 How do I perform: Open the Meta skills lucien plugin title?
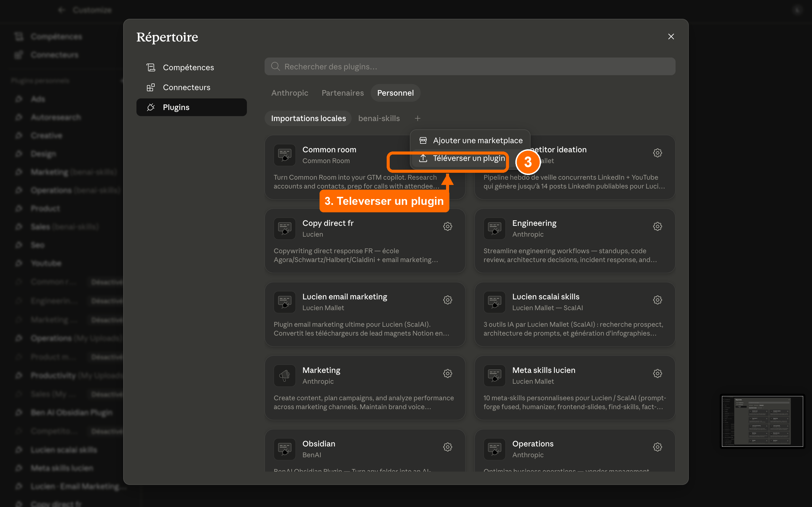pyautogui.click(x=543, y=370)
